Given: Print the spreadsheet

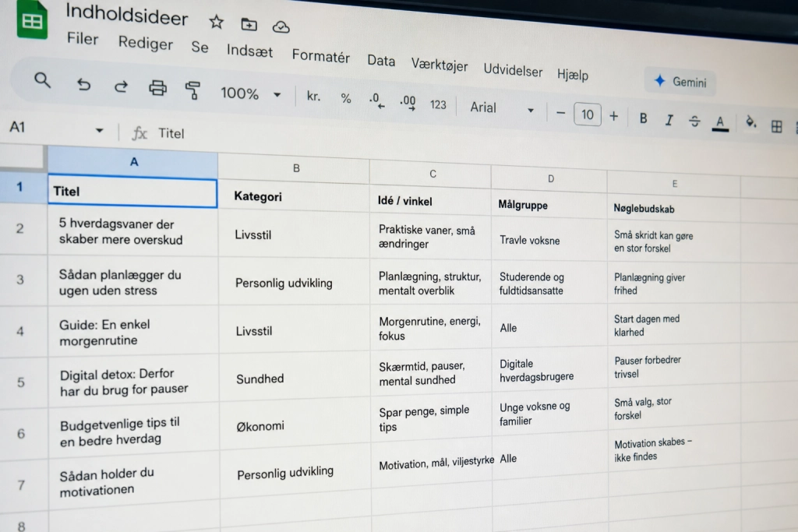Looking at the screenshot, I should [x=157, y=88].
